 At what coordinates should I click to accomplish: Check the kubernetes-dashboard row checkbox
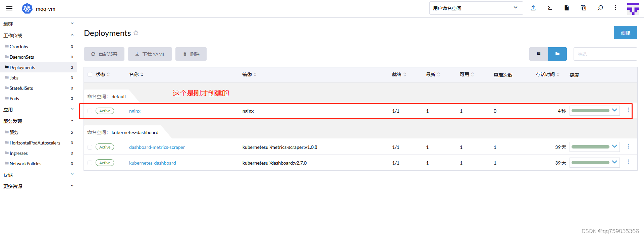[90, 163]
